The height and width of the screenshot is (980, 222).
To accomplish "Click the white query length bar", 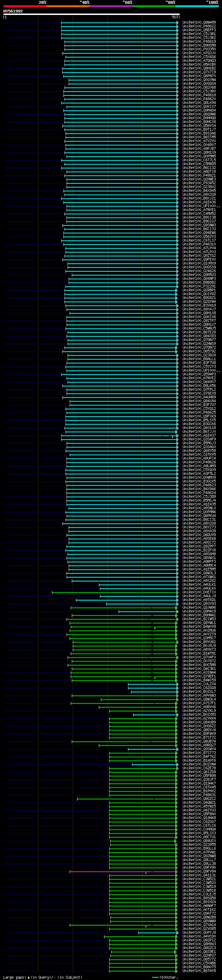I will (91, 15).
